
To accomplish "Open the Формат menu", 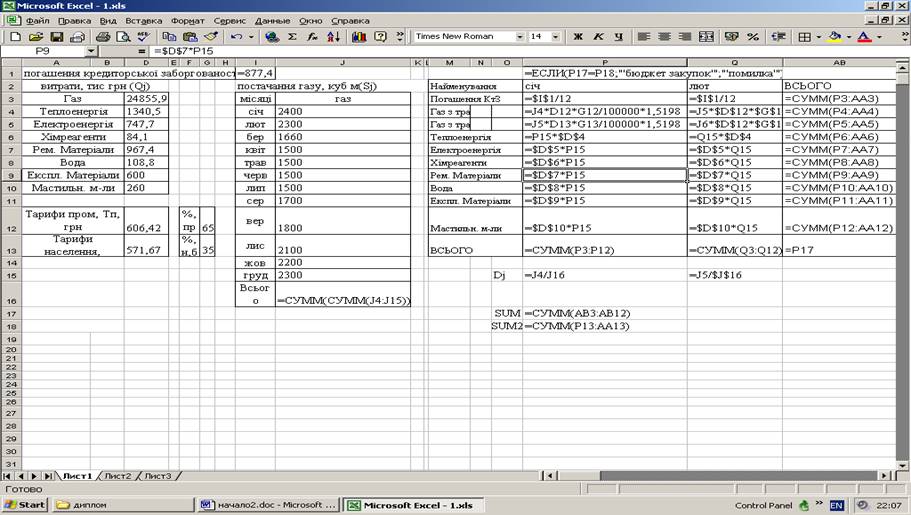I will 187,20.
